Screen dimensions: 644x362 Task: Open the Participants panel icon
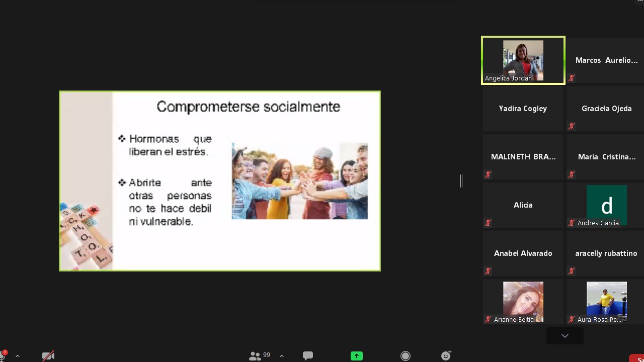click(255, 356)
